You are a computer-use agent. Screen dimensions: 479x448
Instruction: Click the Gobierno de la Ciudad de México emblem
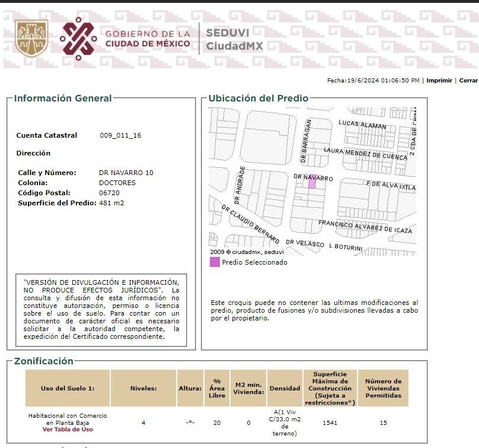[x=78, y=39]
